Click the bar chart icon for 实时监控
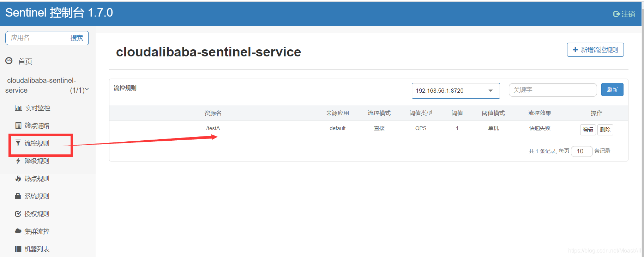644x257 pixels. pyautogui.click(x=18, y=108)
